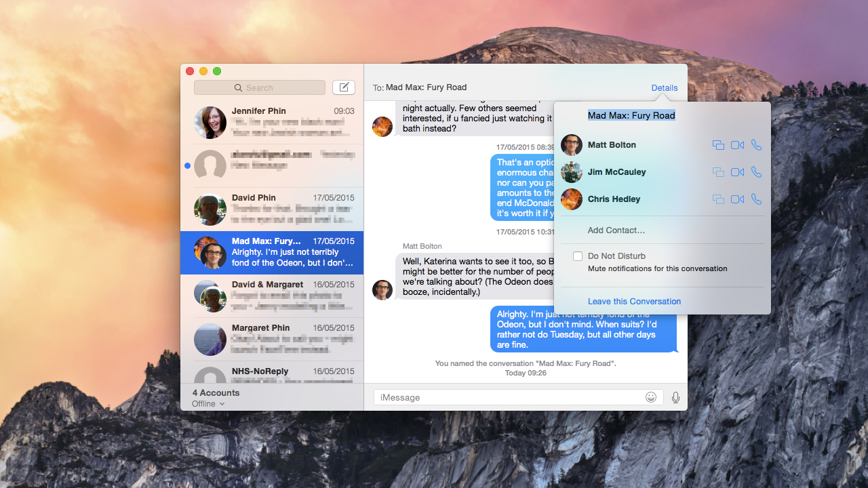868x488 pixels.
Task: Enable Do Not Disturb checkbox
Action: click(x=578, y=256)
